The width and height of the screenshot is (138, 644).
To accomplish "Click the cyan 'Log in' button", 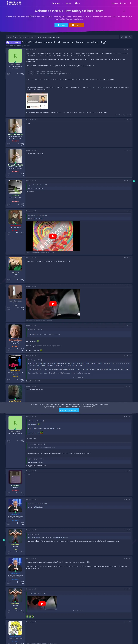I will tap(61, 25).
